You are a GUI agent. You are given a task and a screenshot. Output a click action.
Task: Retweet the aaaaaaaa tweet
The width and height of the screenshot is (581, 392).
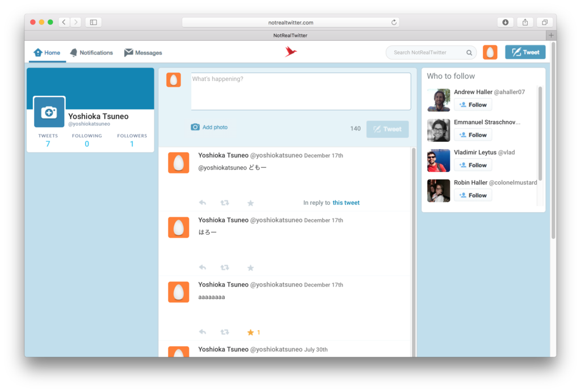point(225,332)
